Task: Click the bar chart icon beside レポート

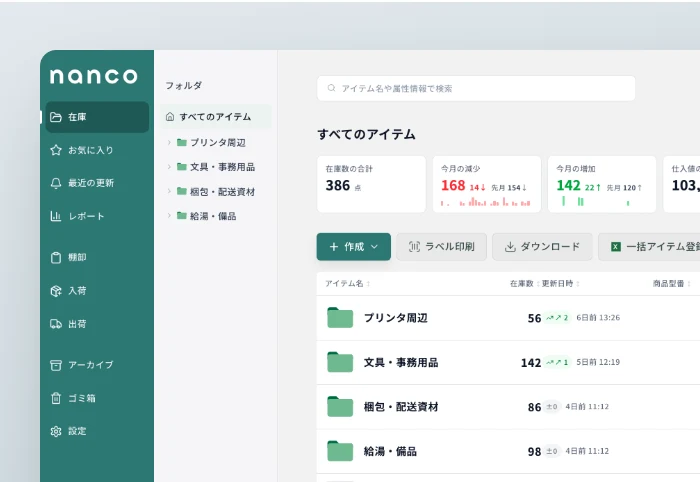Action: (56, 216)
